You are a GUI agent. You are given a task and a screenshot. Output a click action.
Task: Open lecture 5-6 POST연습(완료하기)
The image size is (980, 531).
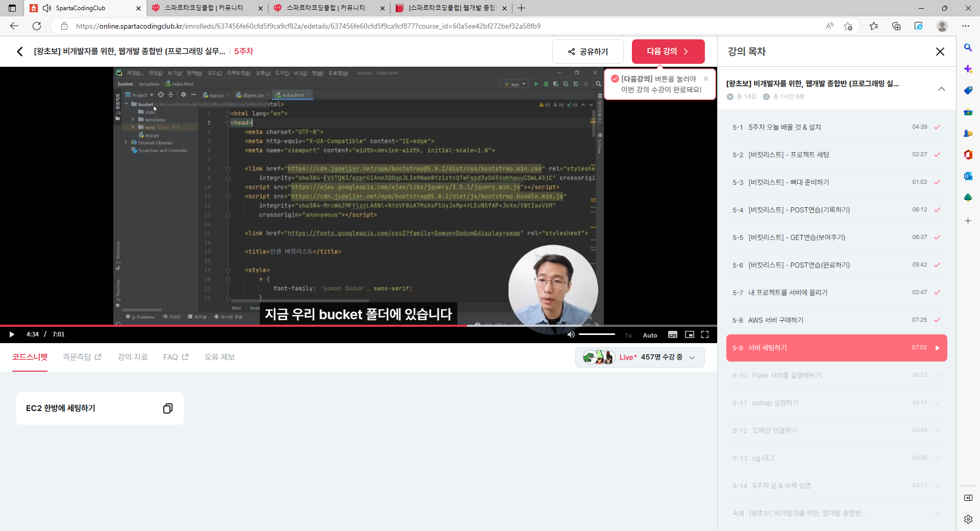pos(837,265)
